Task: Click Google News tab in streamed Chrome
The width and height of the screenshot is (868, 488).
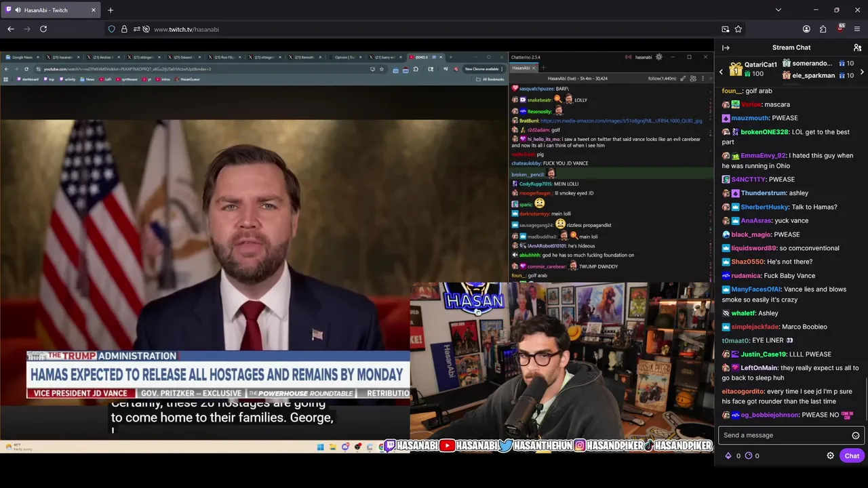Action: click(22, 57)
